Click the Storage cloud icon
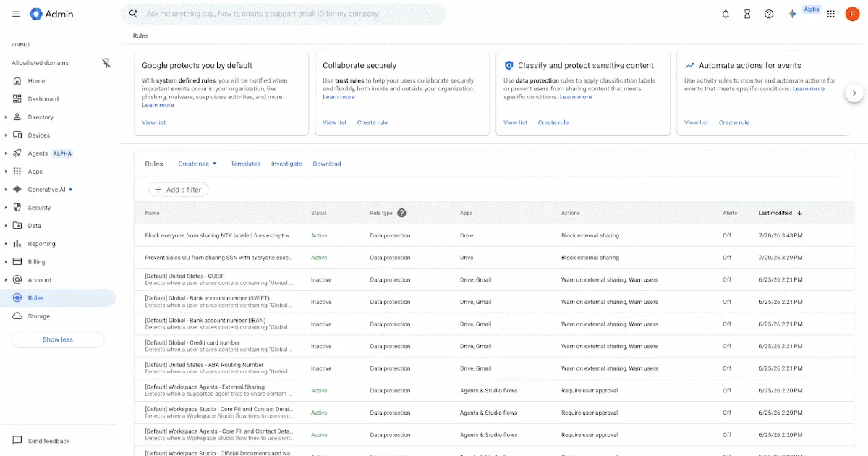The height and width of the screenshot is (456, 868). 17,316
